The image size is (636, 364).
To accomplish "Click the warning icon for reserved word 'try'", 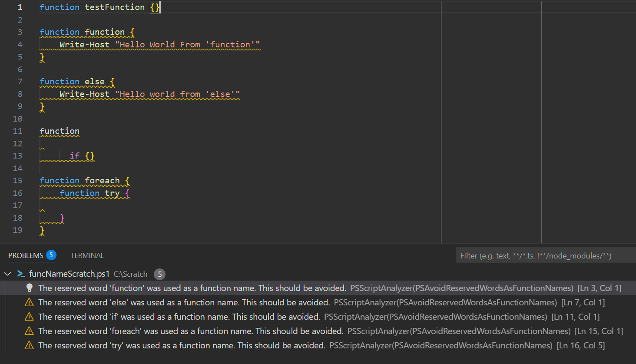I will (29, 345).
